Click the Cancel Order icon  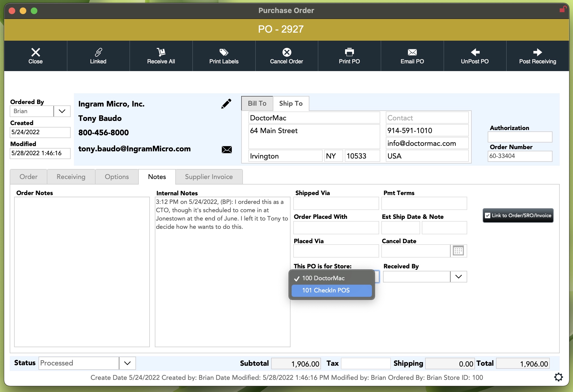[287, 52]
